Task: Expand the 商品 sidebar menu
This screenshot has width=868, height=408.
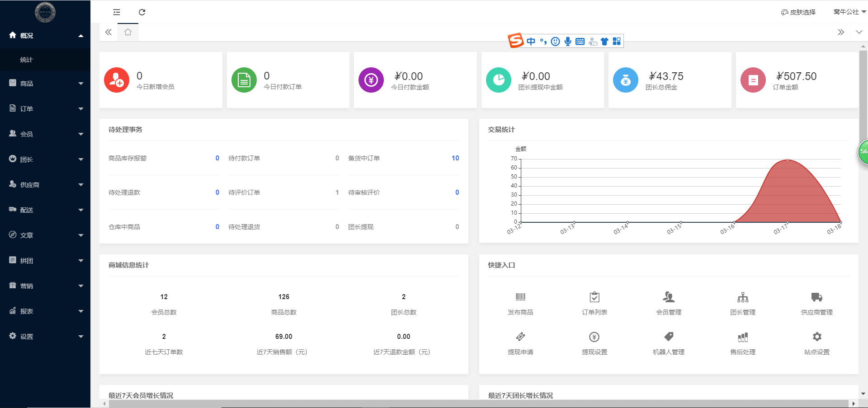Action: (x=45, y=83)
